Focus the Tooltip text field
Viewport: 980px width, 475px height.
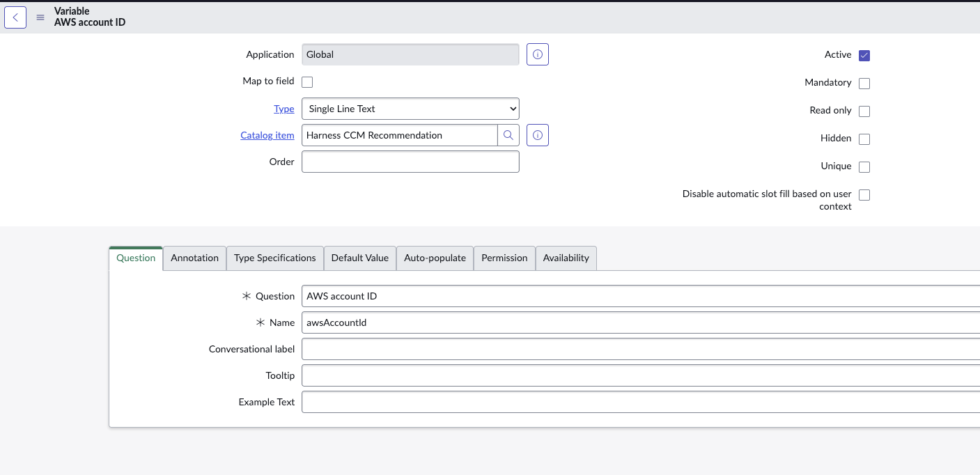tap(639, 375)
